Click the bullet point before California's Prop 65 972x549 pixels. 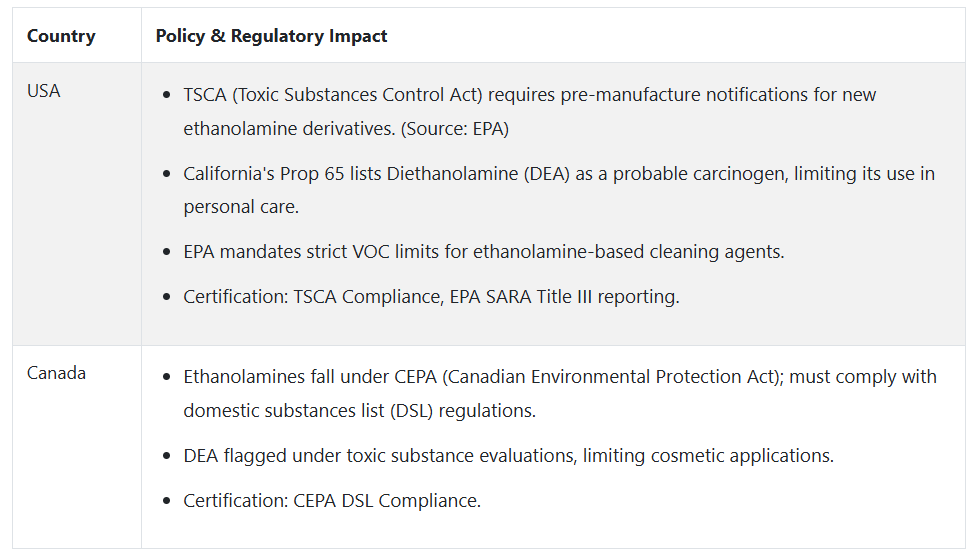coord(166,173)
